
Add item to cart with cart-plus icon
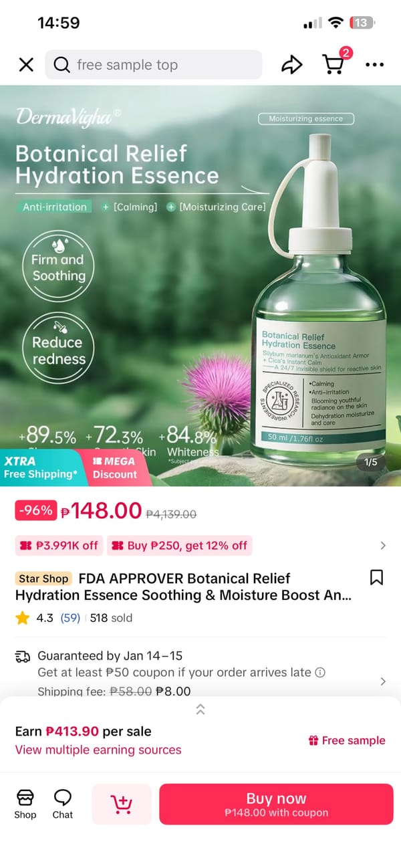(121, 804)
